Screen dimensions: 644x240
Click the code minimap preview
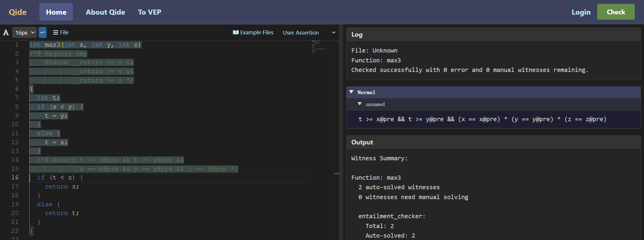click(320, 47)
